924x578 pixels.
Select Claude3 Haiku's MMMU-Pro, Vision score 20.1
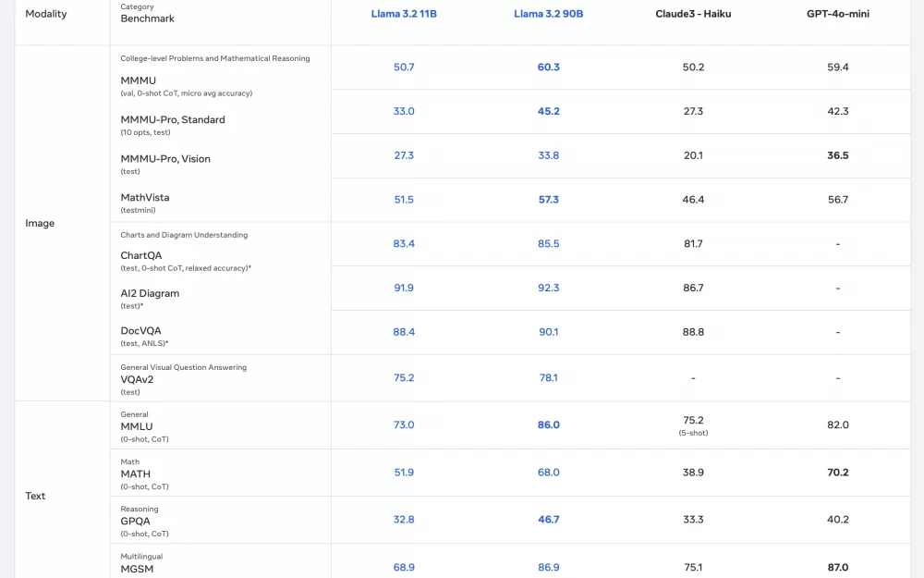[693, 155]
